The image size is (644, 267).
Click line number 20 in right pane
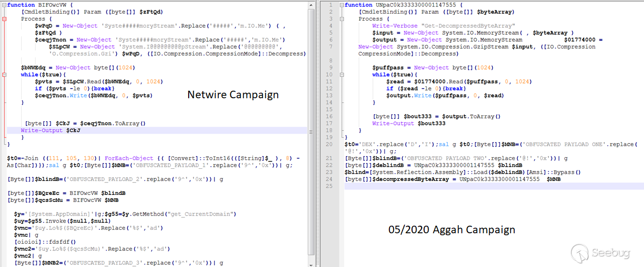pyautogui.click(x=330, y=144)
